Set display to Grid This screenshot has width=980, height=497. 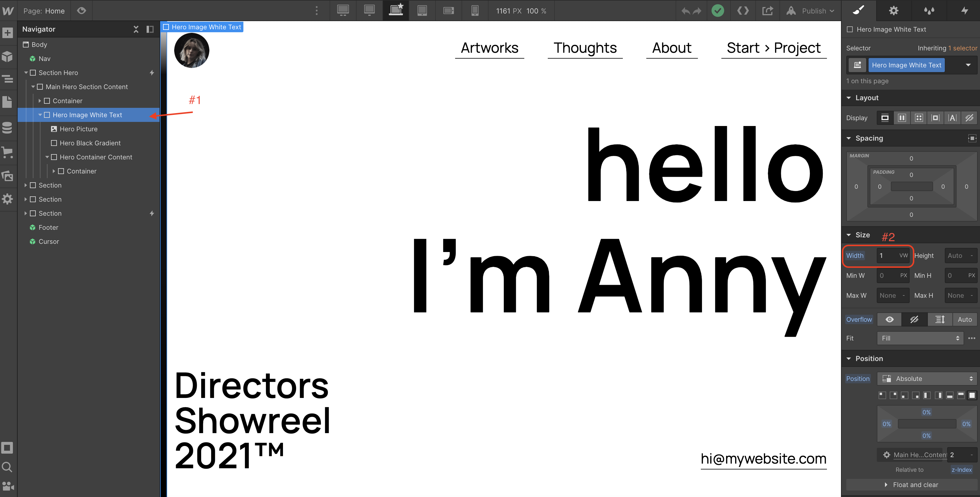[919, 118]
